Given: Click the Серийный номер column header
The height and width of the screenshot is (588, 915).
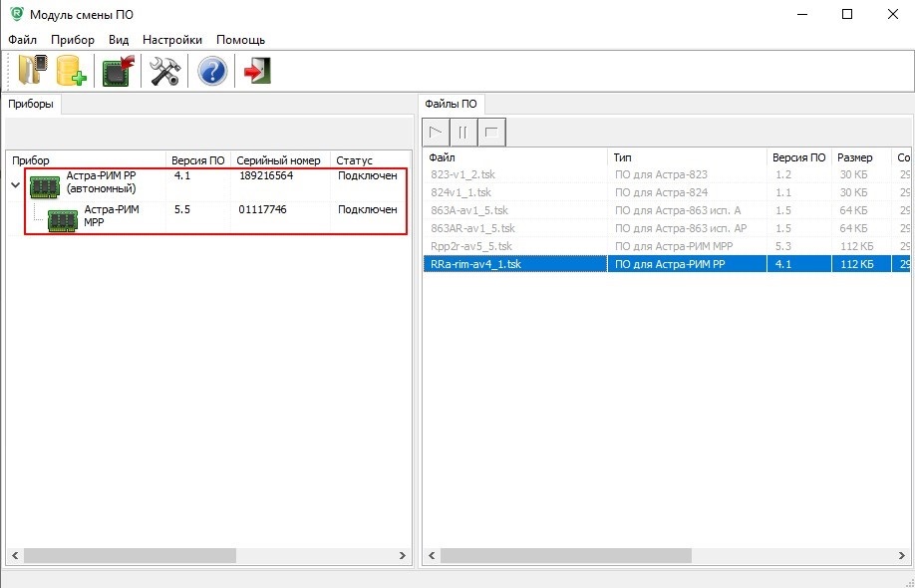Looking at the screenshot, I should (278, 160).
